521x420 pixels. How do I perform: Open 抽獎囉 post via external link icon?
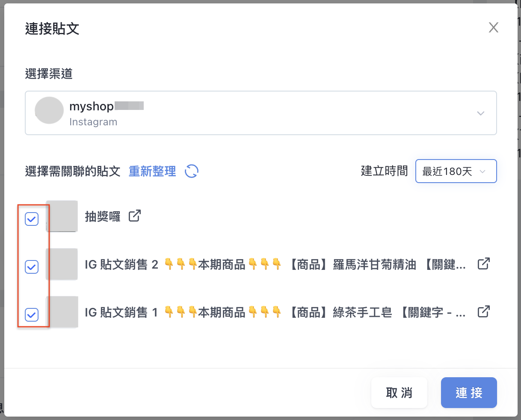(135, 216)
